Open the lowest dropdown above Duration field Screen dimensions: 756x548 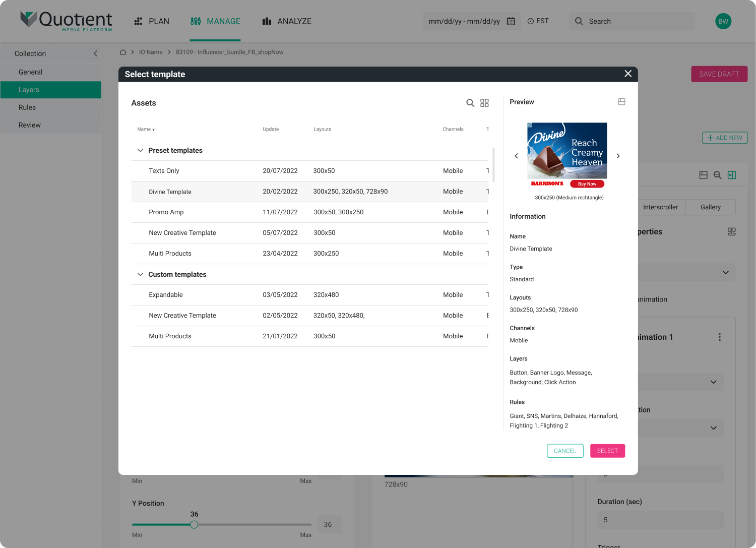[x=714, y=428]
